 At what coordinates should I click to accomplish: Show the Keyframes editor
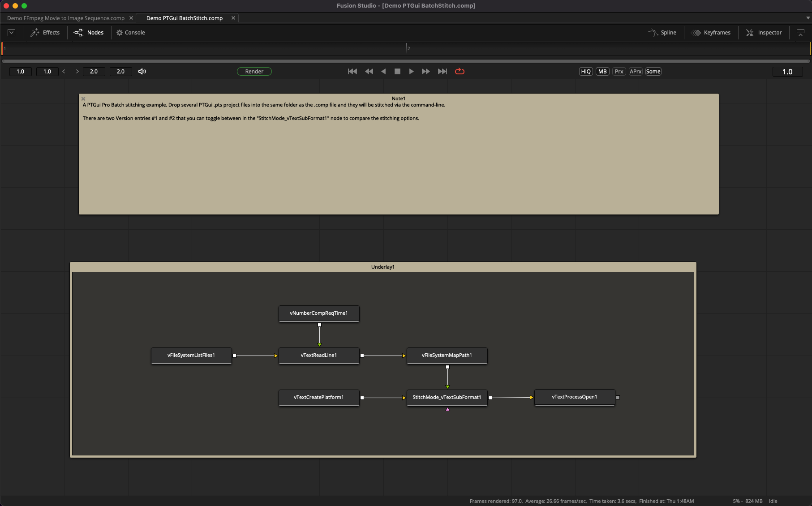pos(711,33)
